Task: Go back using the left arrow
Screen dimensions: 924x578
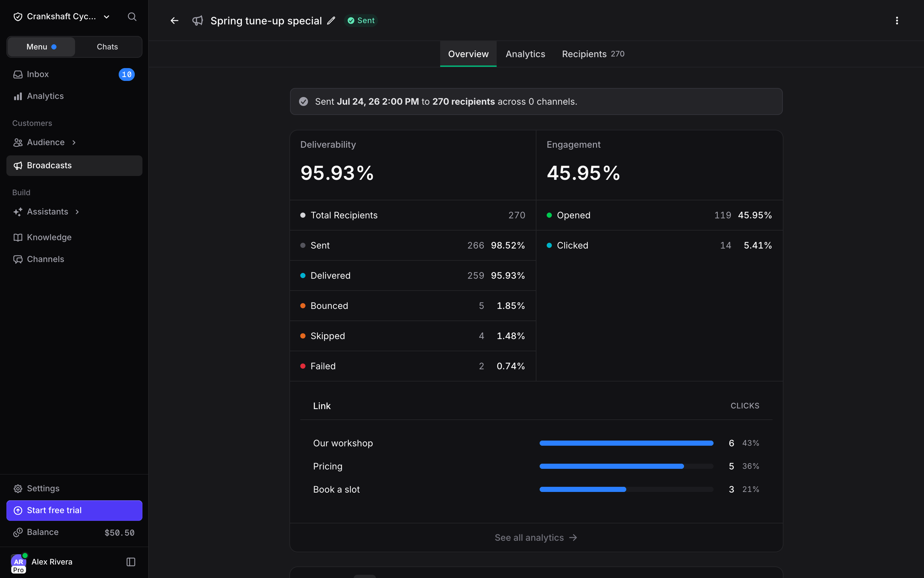Action: (175, 21)
